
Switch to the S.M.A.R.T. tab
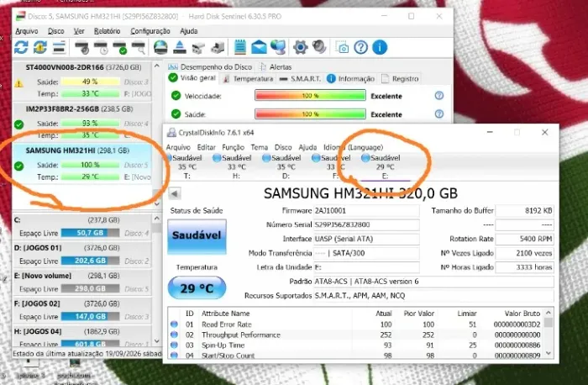(x=301, y=79)
